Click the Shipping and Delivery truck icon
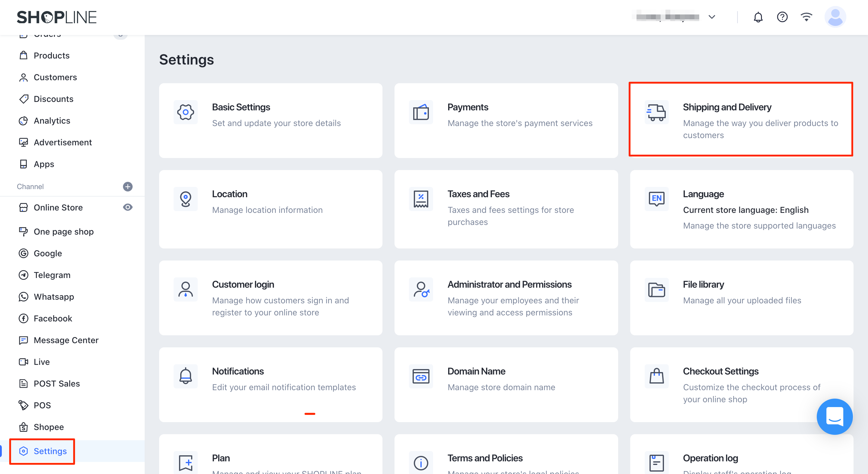 pyautogui.click(x=656, y=112)
